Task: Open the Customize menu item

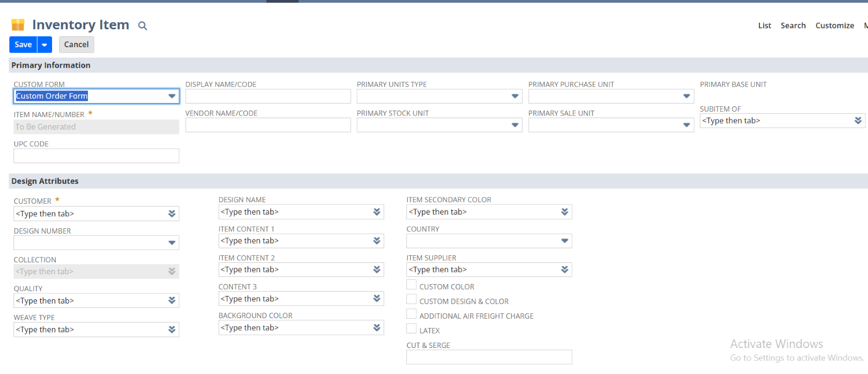Action: (x=834, y=25)
